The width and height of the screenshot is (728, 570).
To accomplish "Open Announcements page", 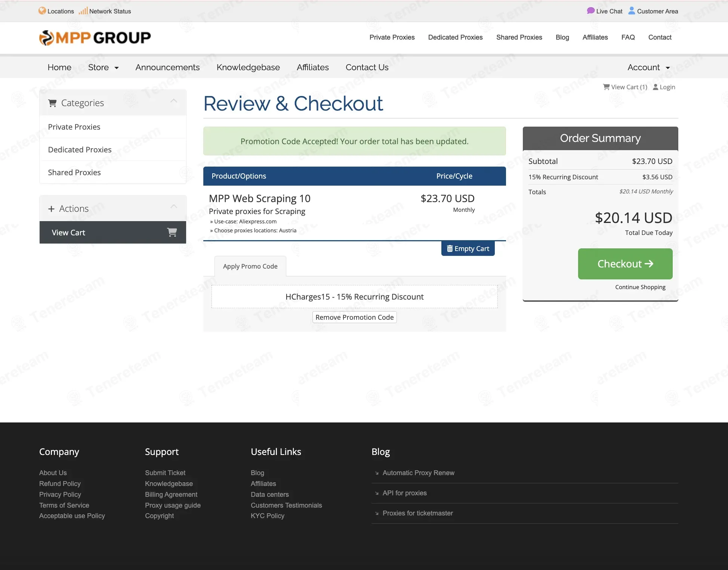I will click(167, 67).
